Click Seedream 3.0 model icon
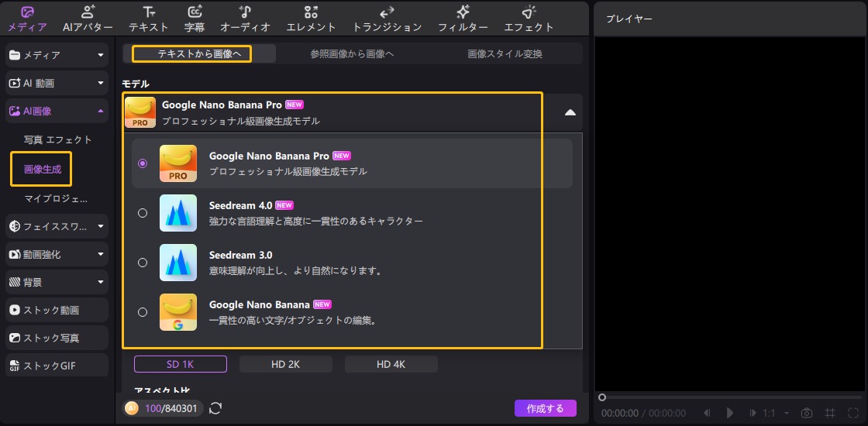Screen dimensions: 868x426 [x=178, y=263]
